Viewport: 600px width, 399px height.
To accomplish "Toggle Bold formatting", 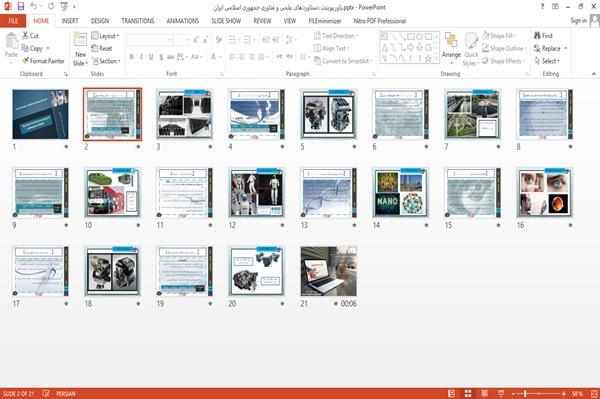I will tap(132, 57).
